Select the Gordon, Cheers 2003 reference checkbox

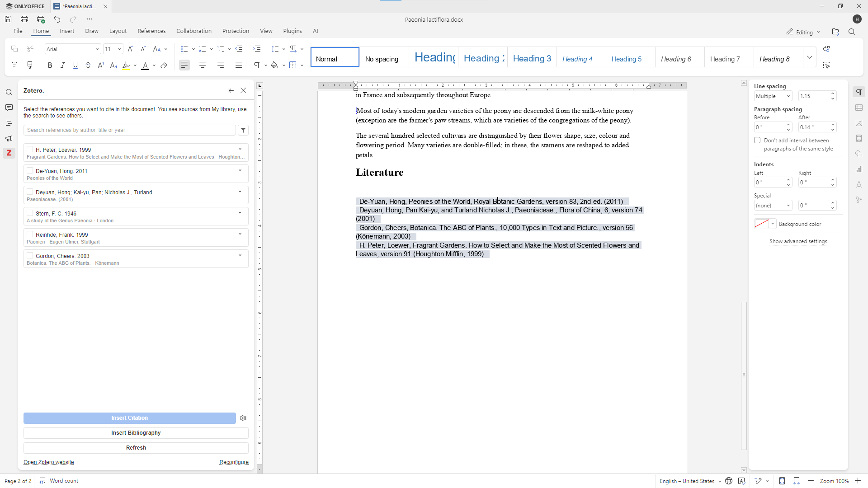[30, 255]
